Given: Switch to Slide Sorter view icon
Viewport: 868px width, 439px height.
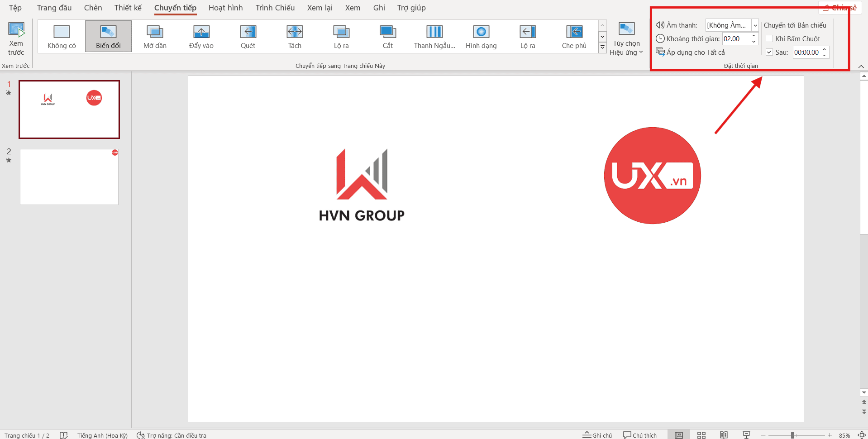Looking at the screenshot, I should (x=701, y=435).
